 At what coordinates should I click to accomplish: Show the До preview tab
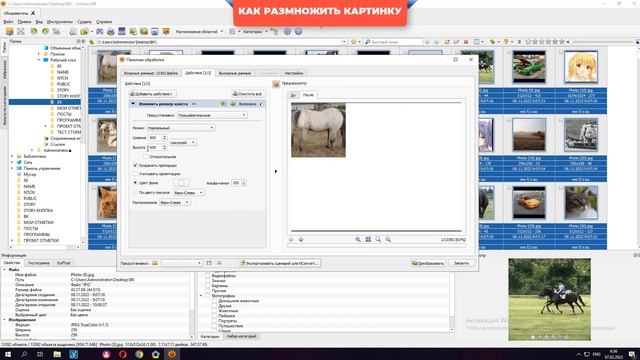click(293, 95)
